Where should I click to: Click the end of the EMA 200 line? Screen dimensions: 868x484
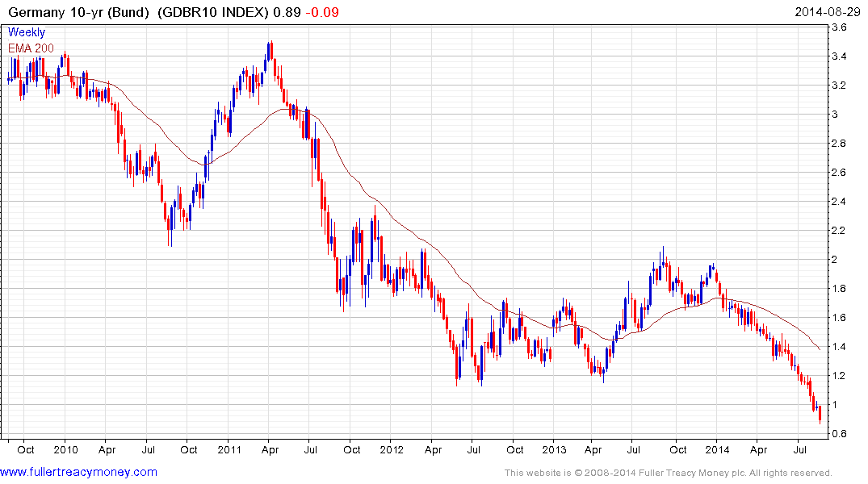click(820, 349)
